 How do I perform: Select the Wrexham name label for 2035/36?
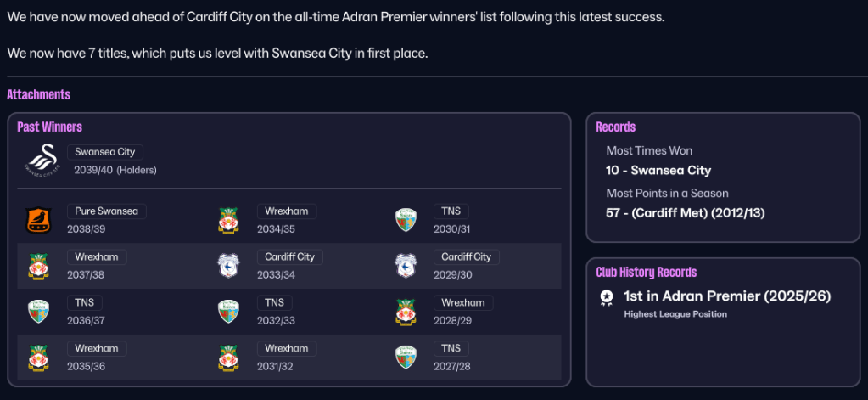click(96, 348)
